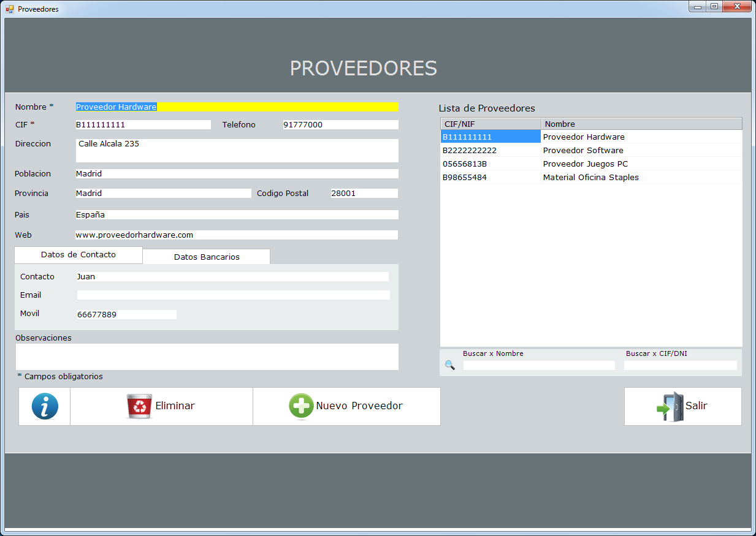Image resolution: width=756 pixels, height=536 pixels.
Task: Click the Observaciones text area
Action: (207, 357)
